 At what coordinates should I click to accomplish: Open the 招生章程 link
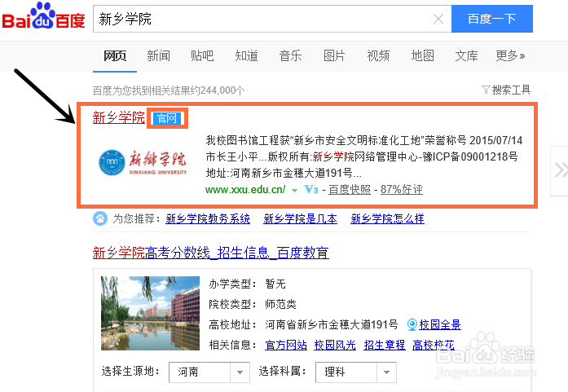(x=385, y=345)
